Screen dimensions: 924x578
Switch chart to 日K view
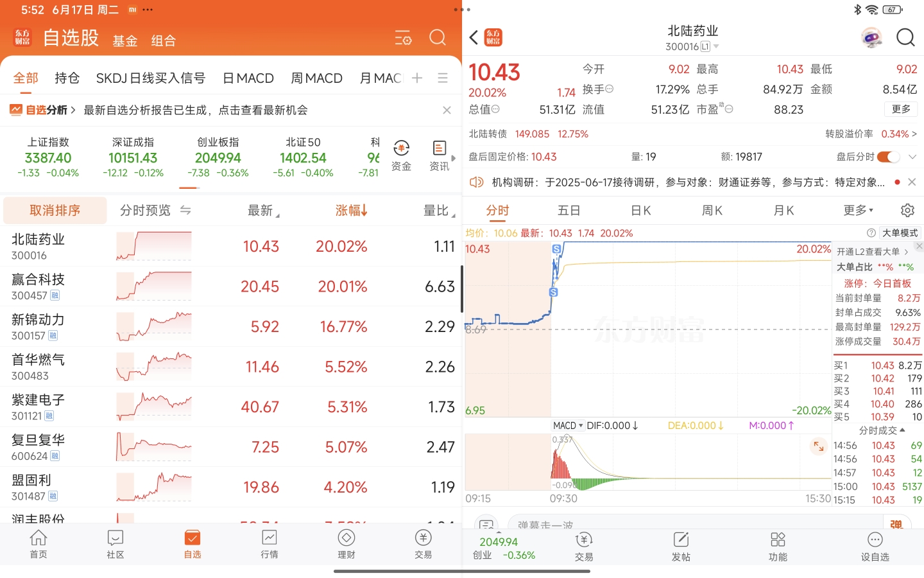coord(640,210)
